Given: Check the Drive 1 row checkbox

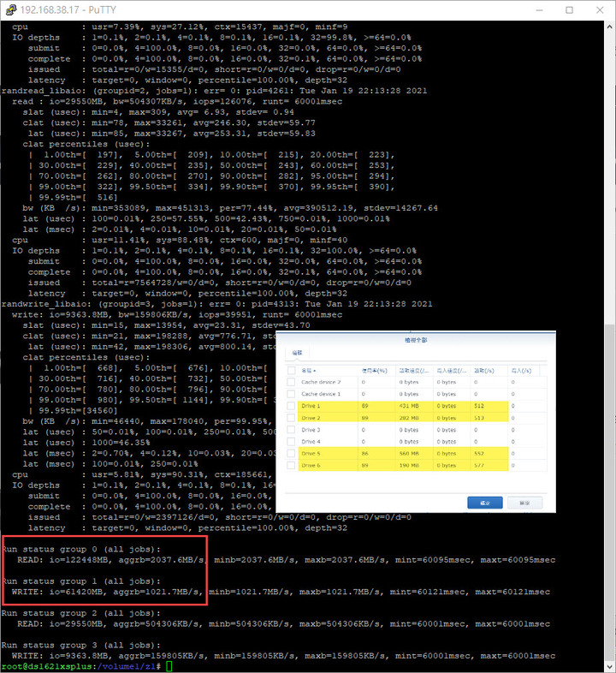Looking at the screenshot, I should 291,406.
